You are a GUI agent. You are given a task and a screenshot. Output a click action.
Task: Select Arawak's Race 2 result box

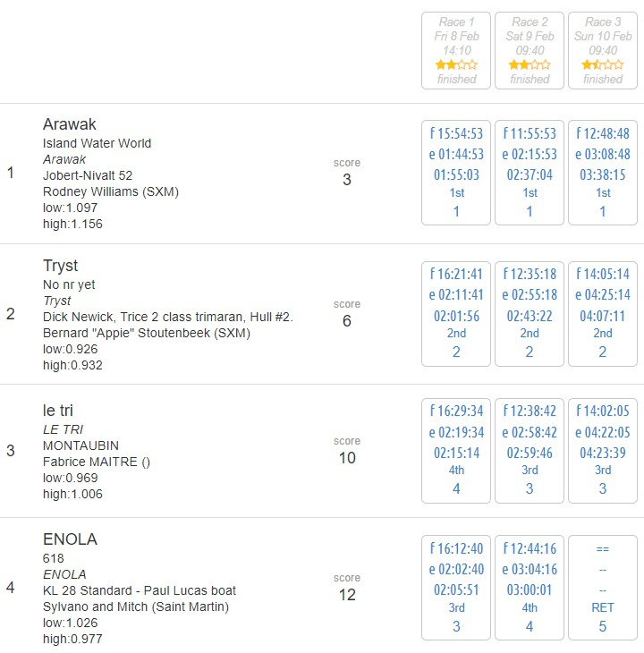click(x=530, y=173)
